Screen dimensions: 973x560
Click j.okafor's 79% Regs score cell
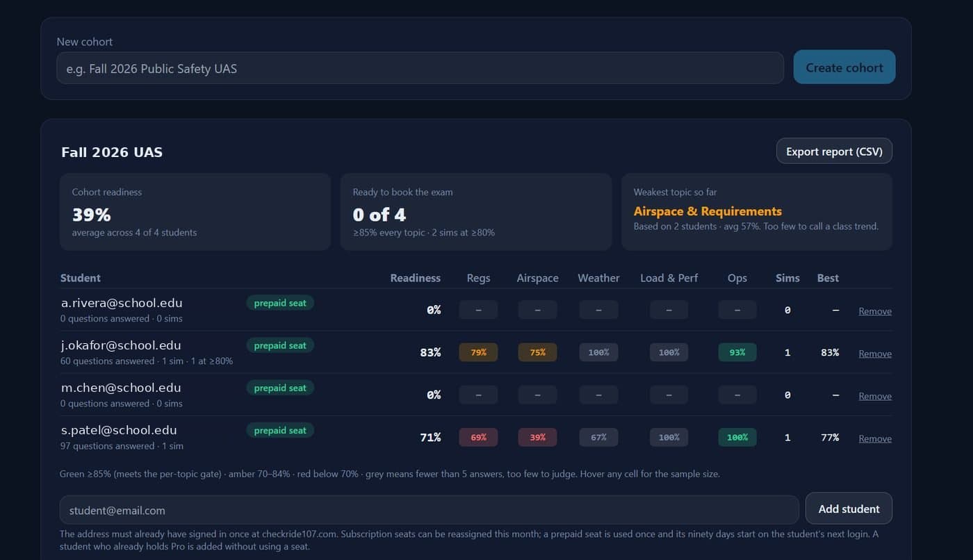[478, 352]
